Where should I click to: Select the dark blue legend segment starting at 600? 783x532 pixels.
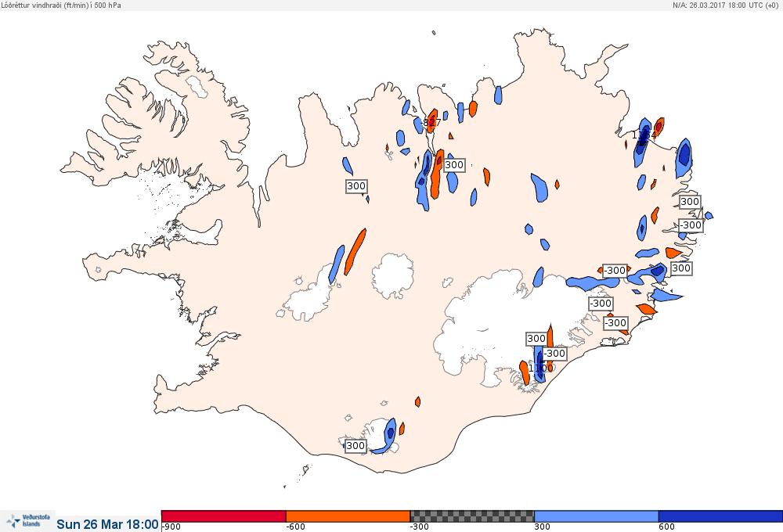[720, 516]
